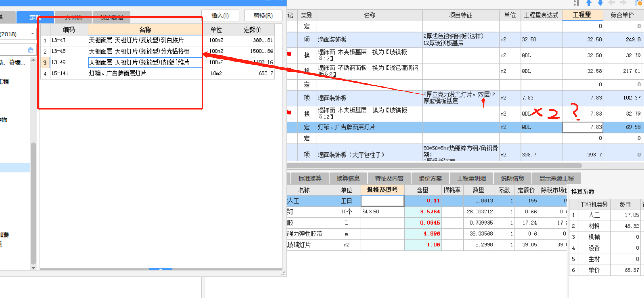Click the 工程量 cell 7.83 in 灯箱 row
The image size is (644, 298).
[582, 127]
